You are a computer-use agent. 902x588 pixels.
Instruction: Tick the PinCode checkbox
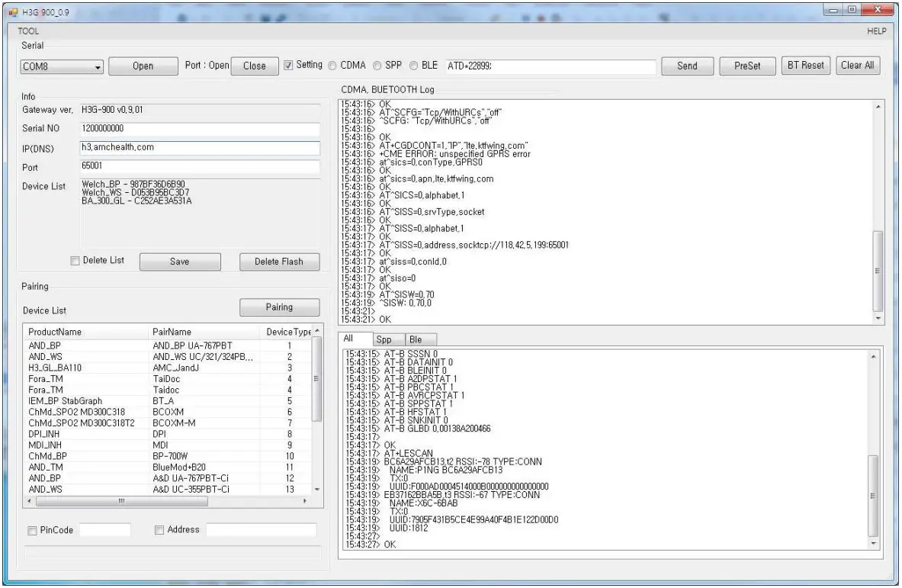tap(31, 530)
